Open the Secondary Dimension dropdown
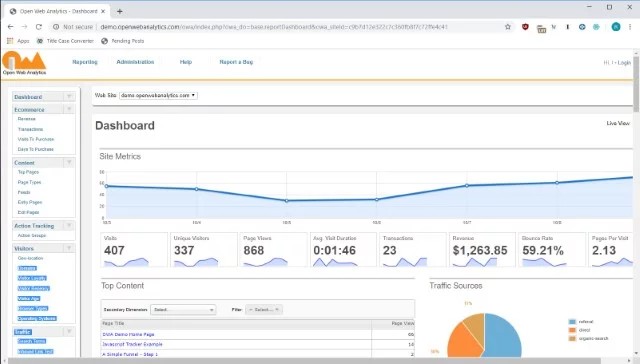Image resolution: width=640 pixels, height=364 pixels. click(x=183, y=310)
